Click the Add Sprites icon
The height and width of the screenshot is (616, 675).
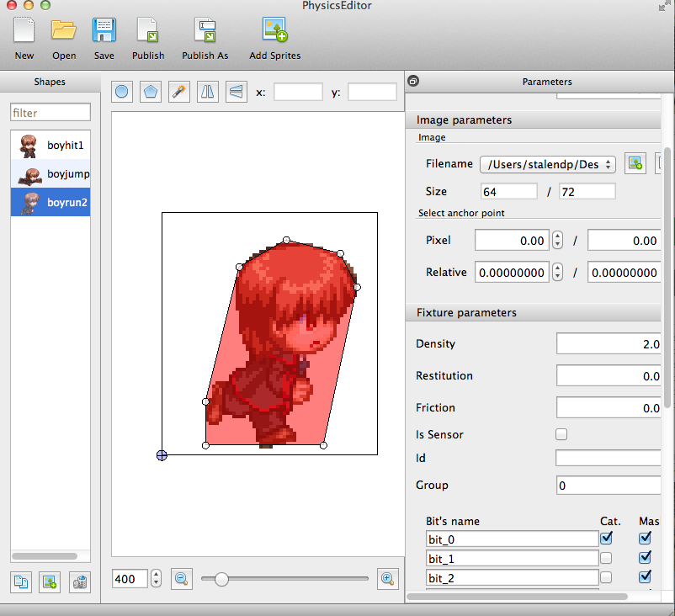(274, 32)
